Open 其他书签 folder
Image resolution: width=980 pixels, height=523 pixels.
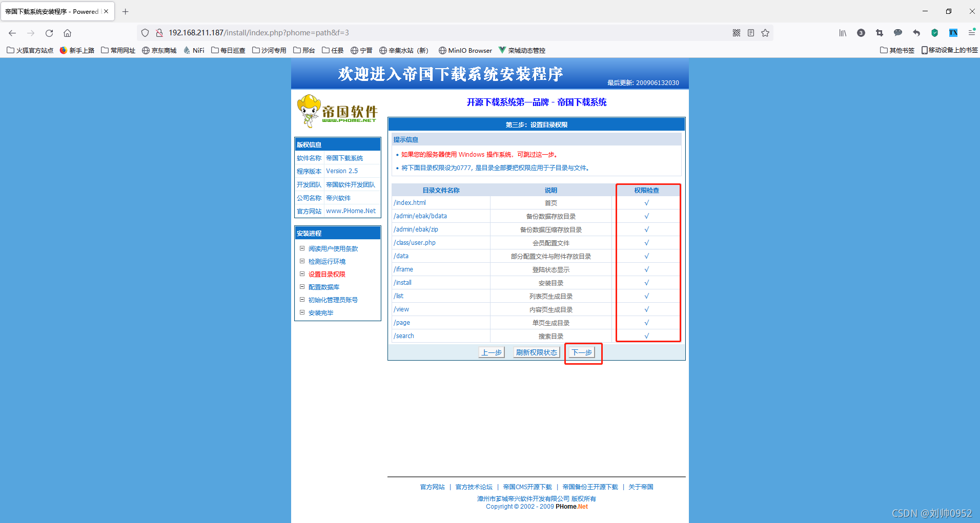point(897,50)
